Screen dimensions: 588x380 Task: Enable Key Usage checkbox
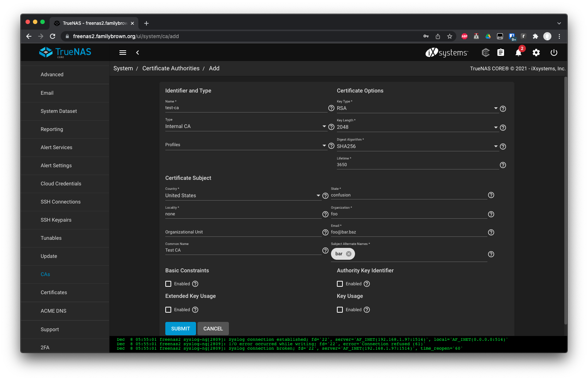(x=340, y=310)
